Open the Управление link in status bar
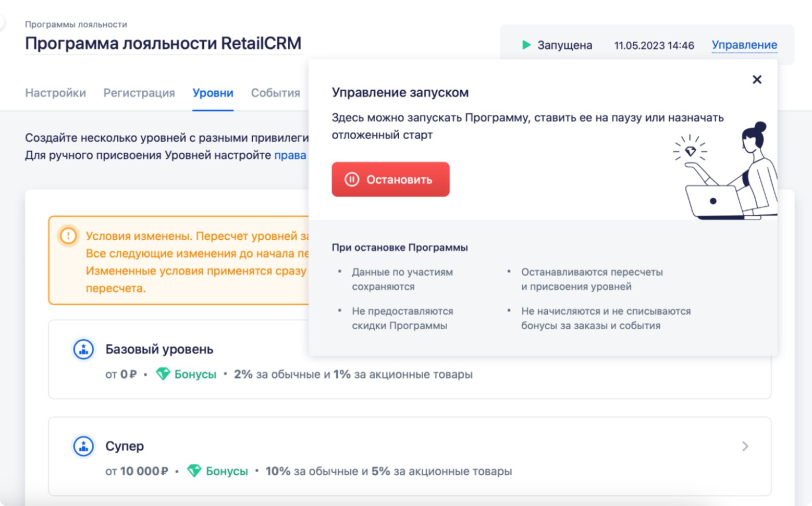 tap(744, 45)
